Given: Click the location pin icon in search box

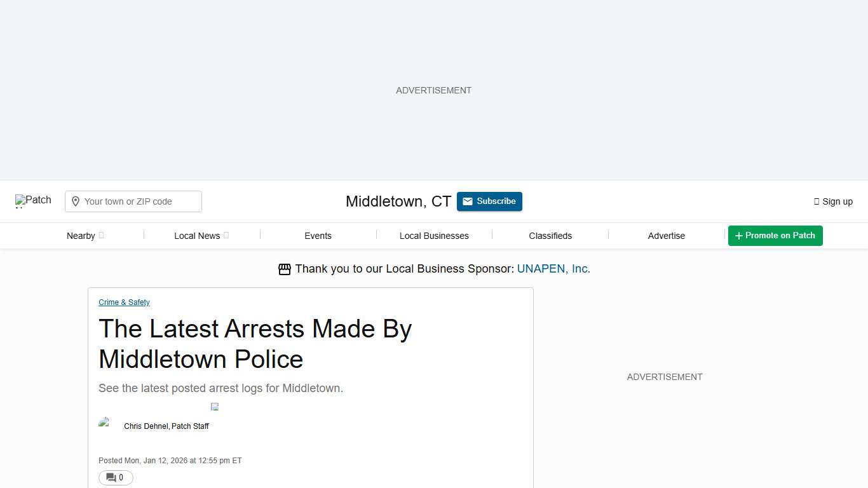Looking at the screenshot, I should 76,201.
